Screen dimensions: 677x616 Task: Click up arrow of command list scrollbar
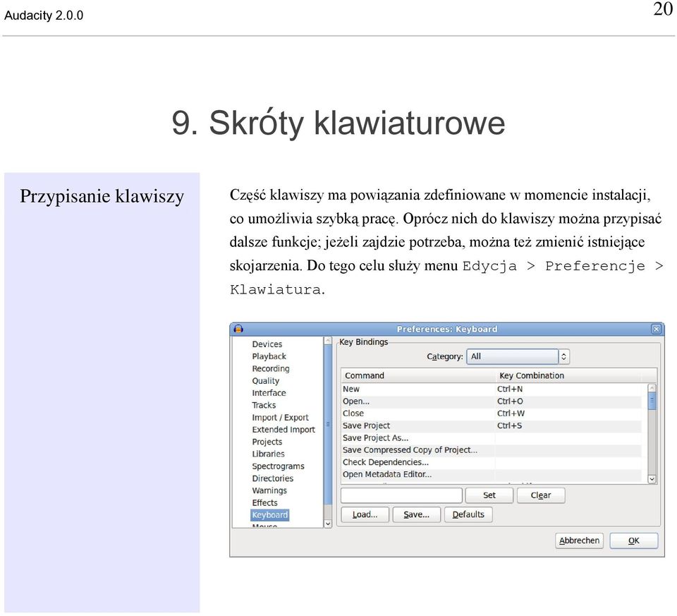point(652,388)
